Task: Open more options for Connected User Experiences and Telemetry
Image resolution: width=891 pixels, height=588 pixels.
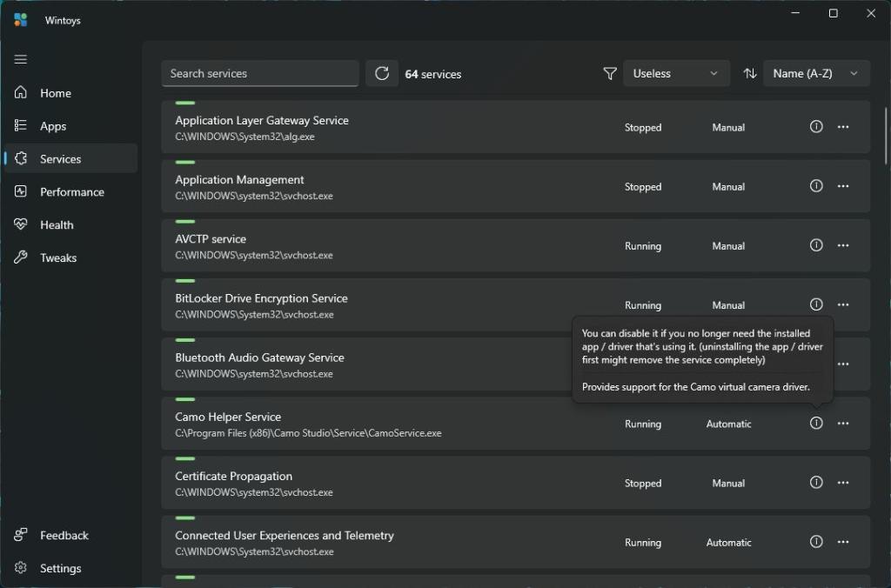Action: 842,541
